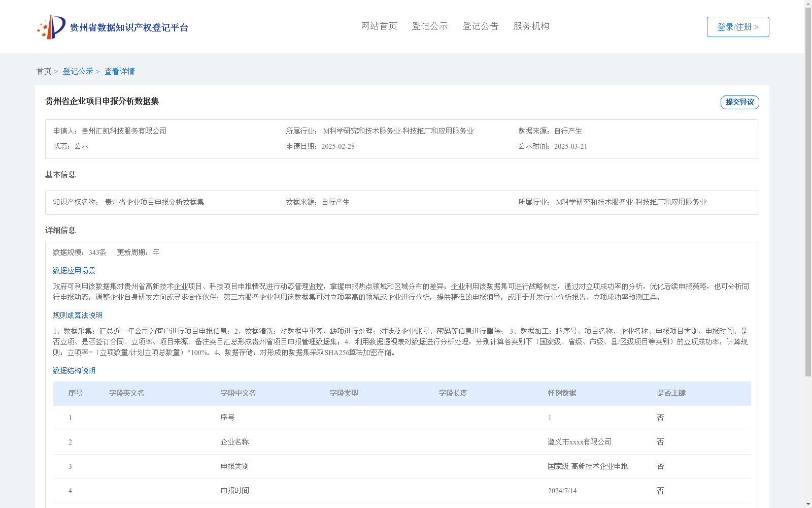This screenshot has width=812, height=508.
Task: Select 知识产权名称 value in basic info
Action: click(x=154, y=202)
